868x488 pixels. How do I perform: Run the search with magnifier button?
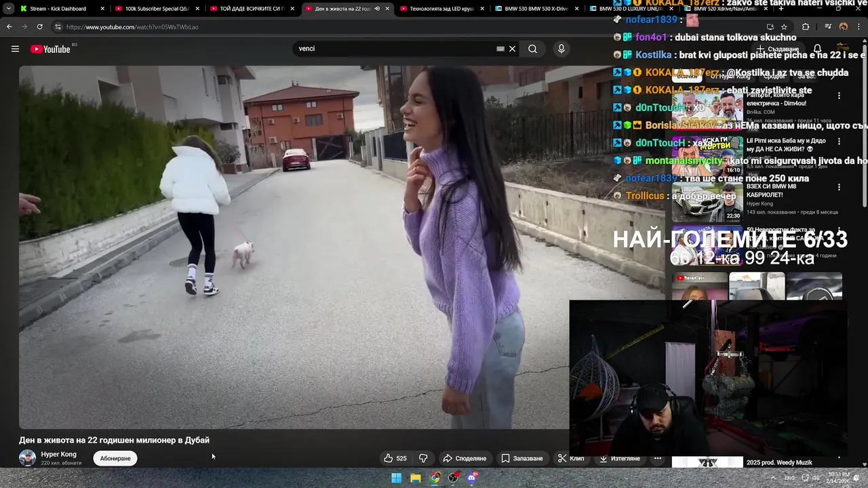click(x=532, y=49)
